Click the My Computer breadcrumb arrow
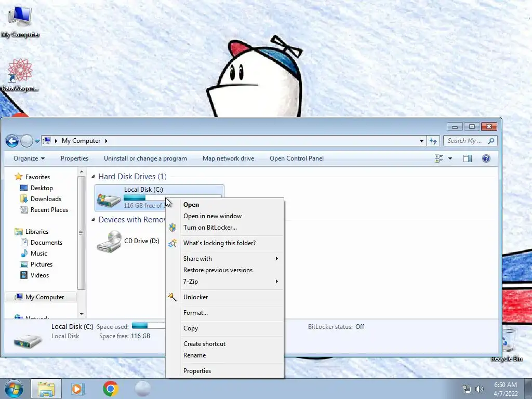532x399 pixels. pos(106,141)
